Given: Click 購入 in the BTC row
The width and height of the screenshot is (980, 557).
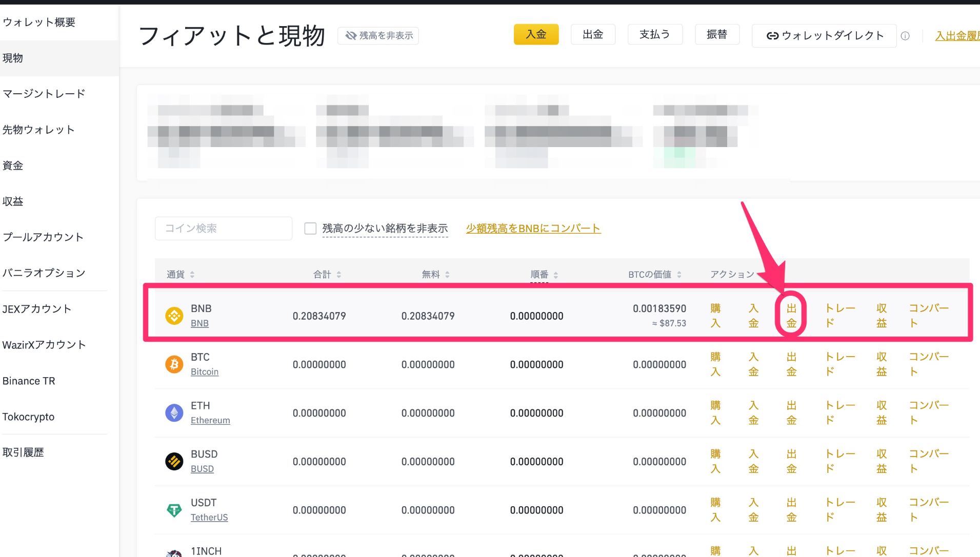Looking at the screenshot, I should (x=715, y=364).
